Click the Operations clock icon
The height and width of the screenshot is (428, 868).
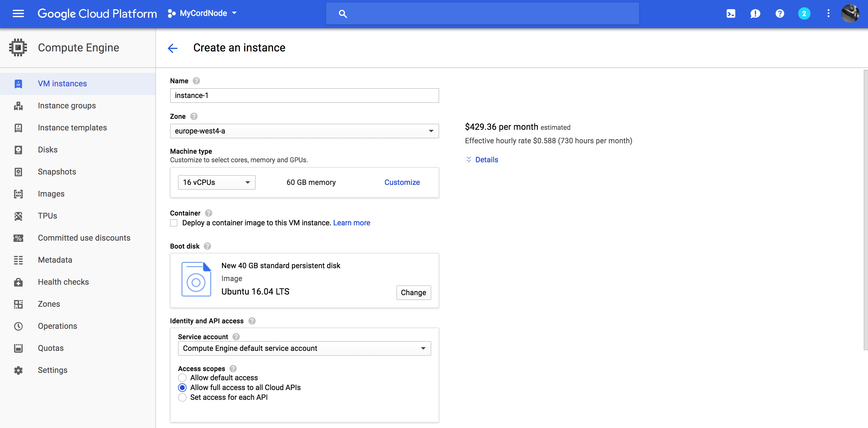[x=18, y=326]
